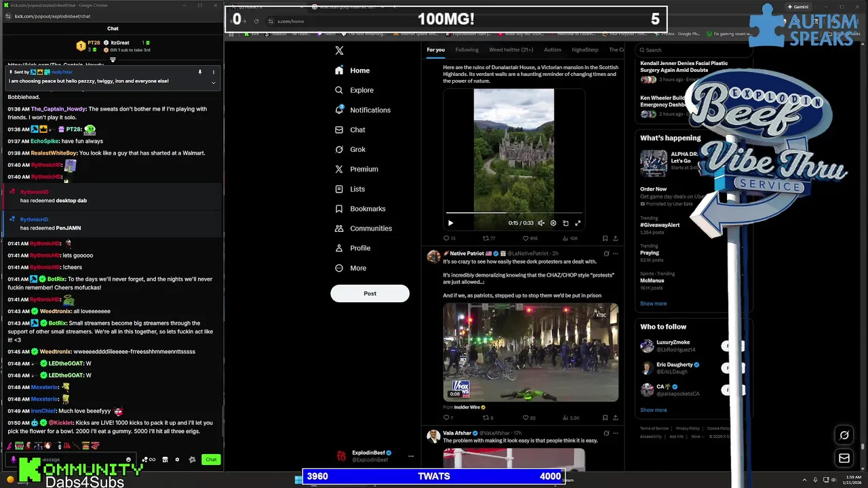This screenshot has height=488, width=868.
Task: Switch to the For you tab
Action: [435, 49]
